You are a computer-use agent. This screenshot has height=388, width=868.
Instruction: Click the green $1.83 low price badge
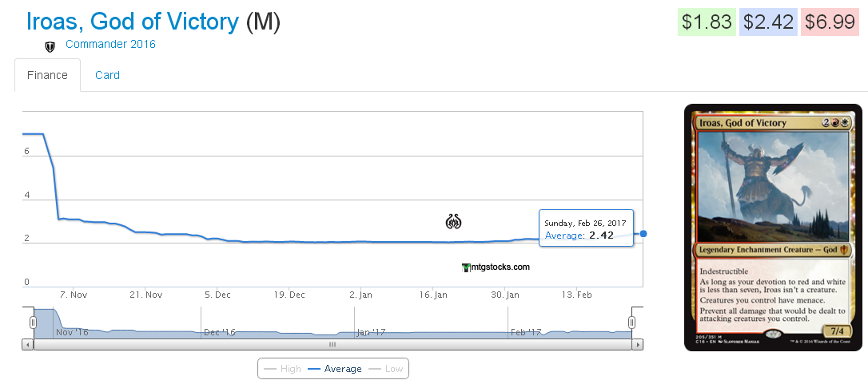pyautogui.click(x=707, y=22)
